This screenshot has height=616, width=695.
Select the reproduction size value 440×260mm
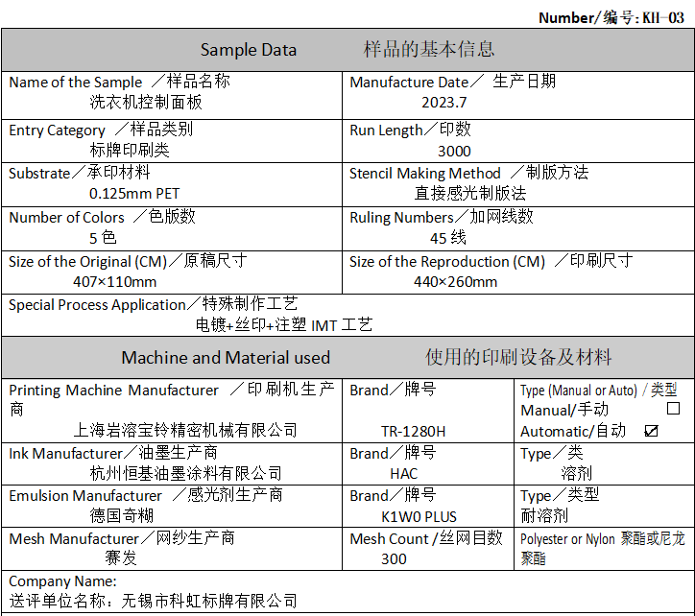[456, 282]
